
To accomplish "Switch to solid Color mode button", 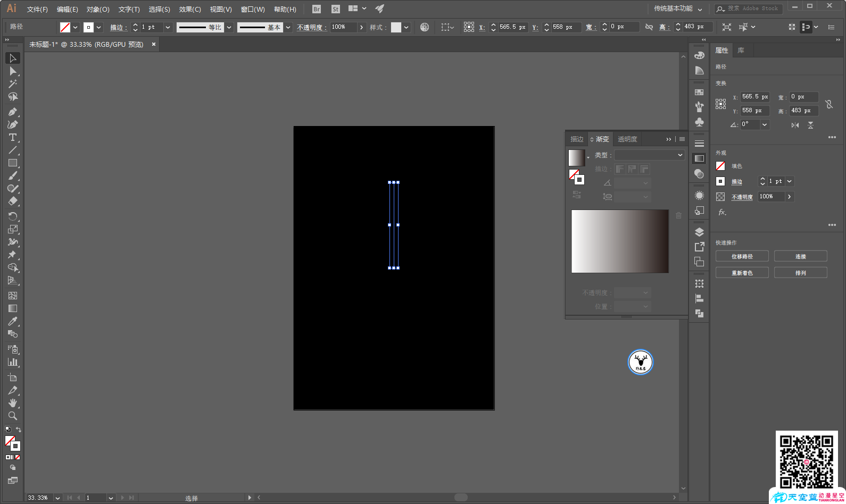I will (8, 457).
